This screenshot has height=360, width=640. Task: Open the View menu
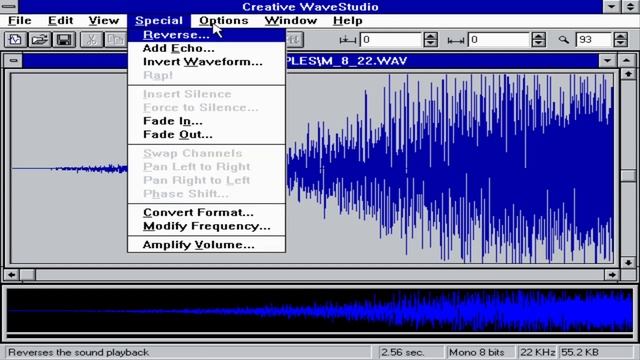pyautogui.click(x=104, y=20)
